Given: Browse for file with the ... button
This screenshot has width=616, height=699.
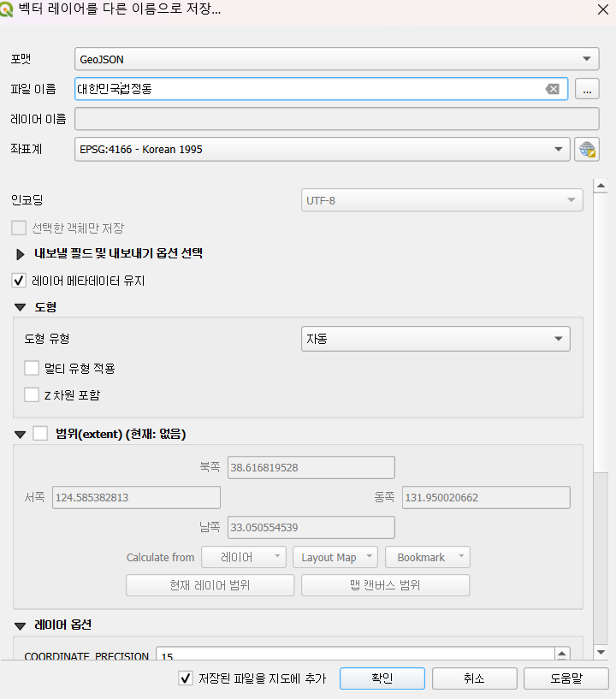Looking at the screenshot, I should (587, 89).
